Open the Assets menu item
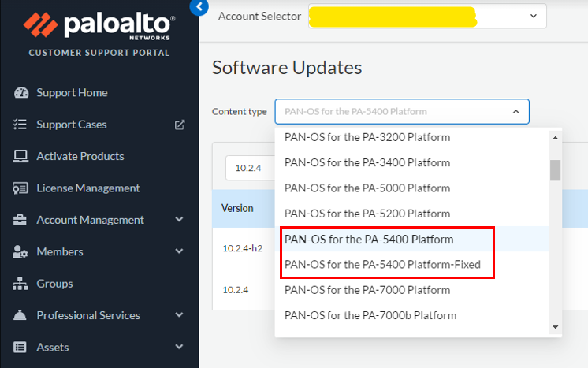The width and height of the screenshot is (588, 368). pyautogui.click(x=53, y=347)
